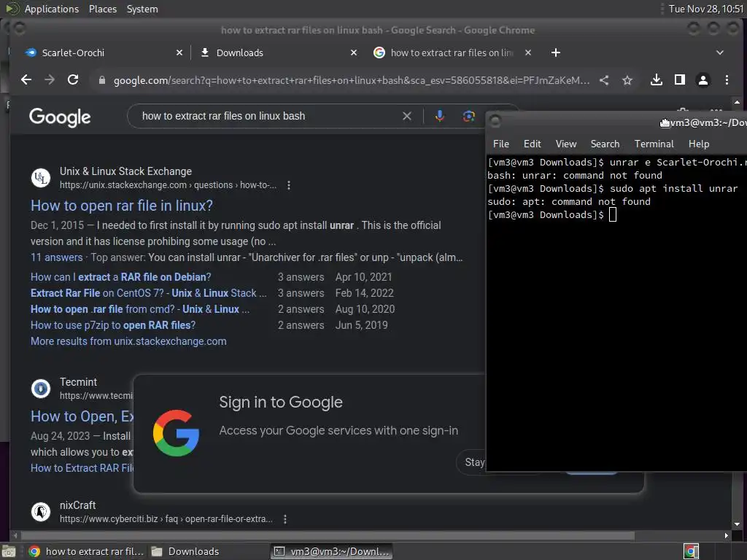Screen dimensions: 747x560
Task: Bookmark this page with the star icon
Action: pos(627,80)
